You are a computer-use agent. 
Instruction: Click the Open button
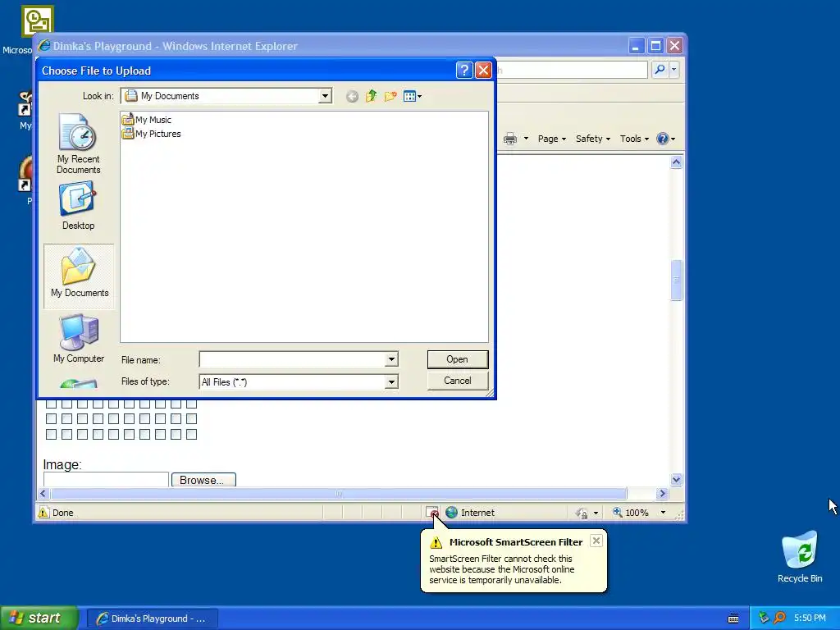tap(458, 359)
